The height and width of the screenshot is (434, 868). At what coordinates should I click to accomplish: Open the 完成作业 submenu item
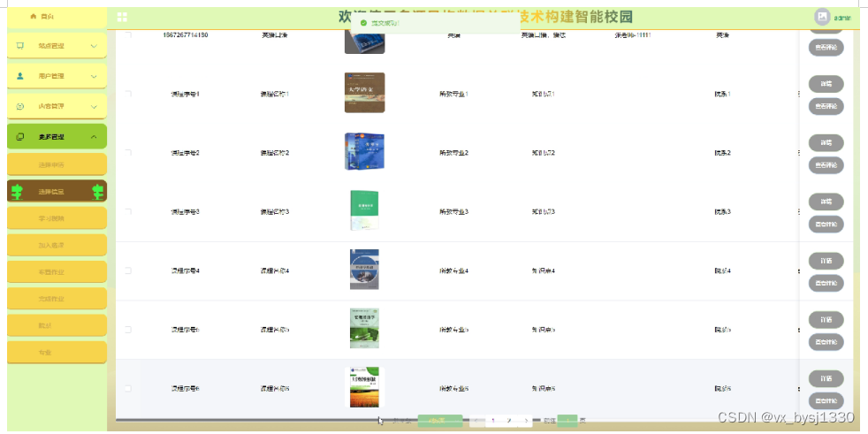(x=57, y=299)
